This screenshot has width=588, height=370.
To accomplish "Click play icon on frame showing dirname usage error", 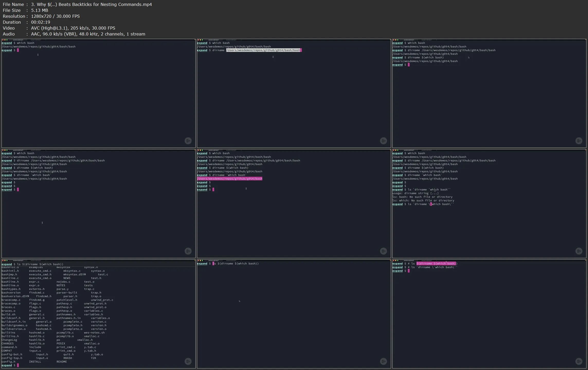I will tap(579, 251).
